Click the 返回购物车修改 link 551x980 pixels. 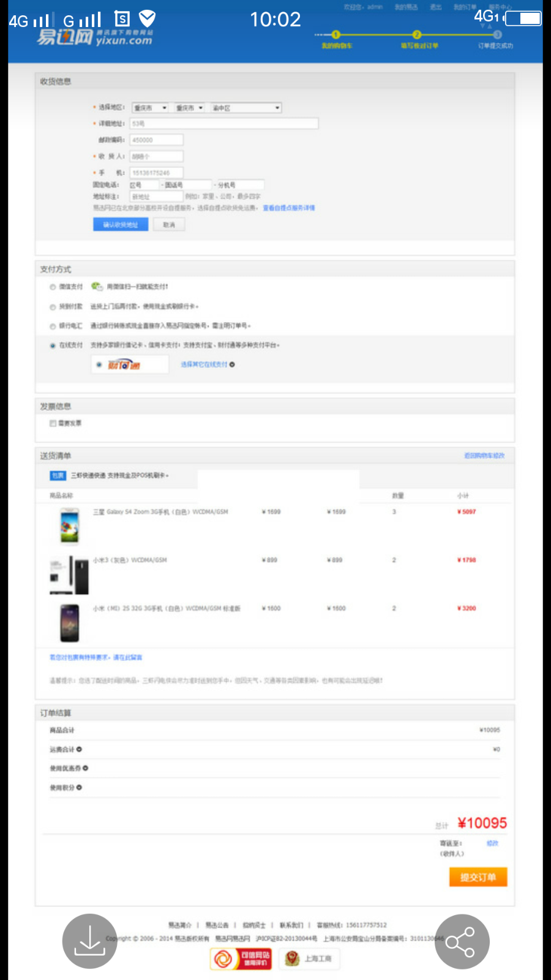tap(484, 456)
